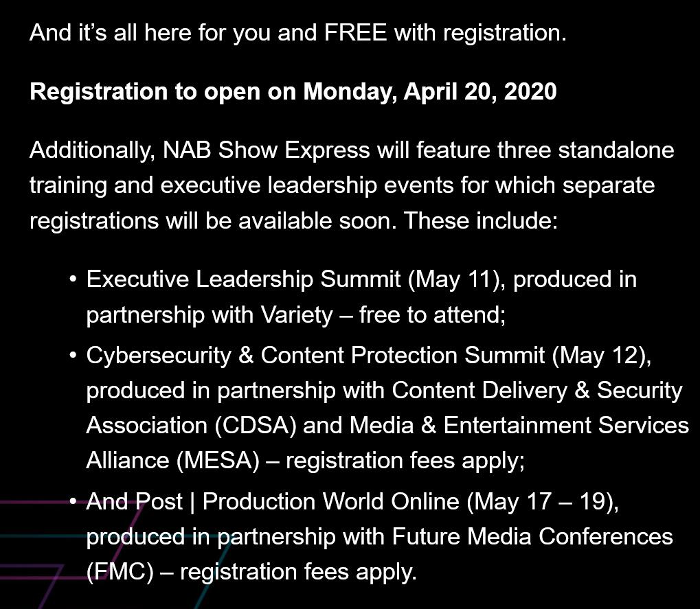The image size is (700, 609).
Task: Click the These include: text
Action: pyautogui.click(x=480, y=220)
